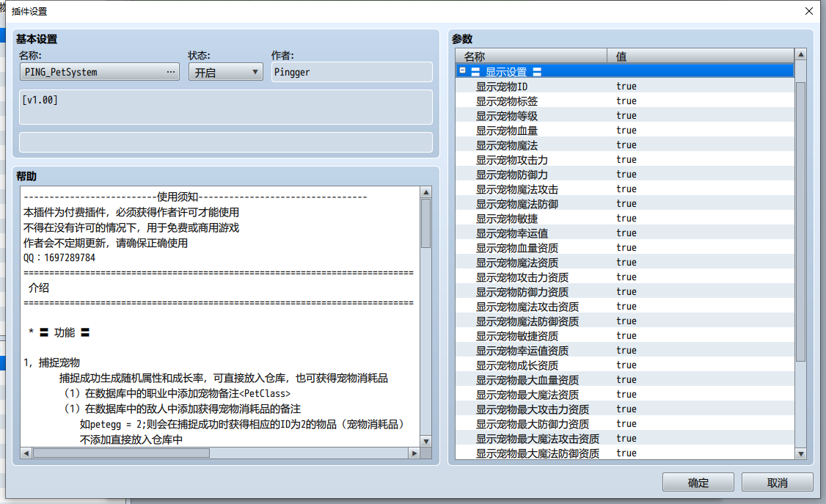The height and width of the screenshot is (504, 826).
Task: Select the 显示宠物攻击力资质 parameter
Action: [x=625, y=277]
